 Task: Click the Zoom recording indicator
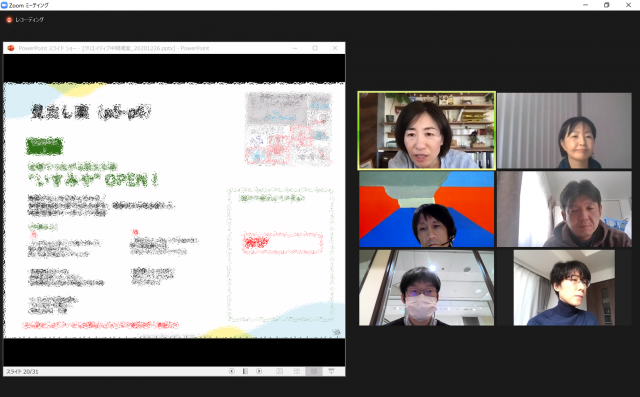[x=25, y=20]
